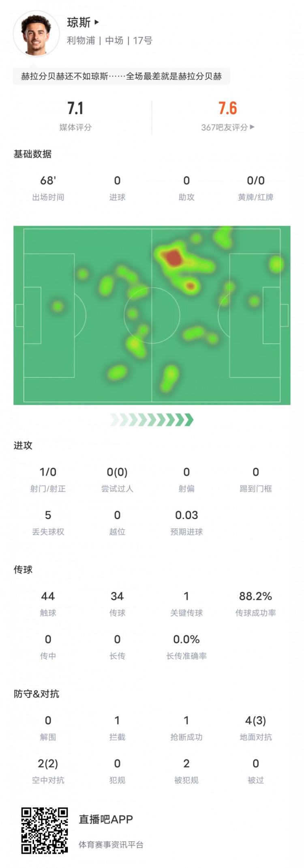Viewport: 304px width, 868px height.
Task: Scan the QR code image
Action: pos(45,830)
